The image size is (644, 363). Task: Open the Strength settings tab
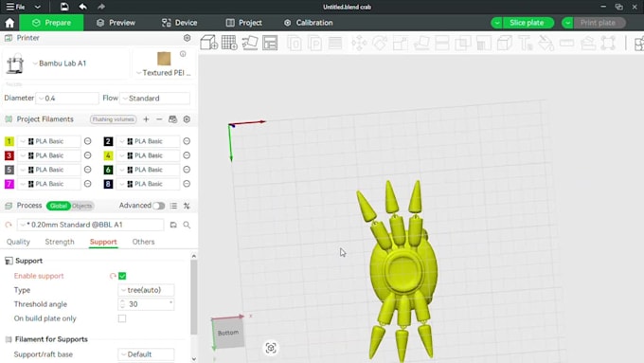point(60,242)
